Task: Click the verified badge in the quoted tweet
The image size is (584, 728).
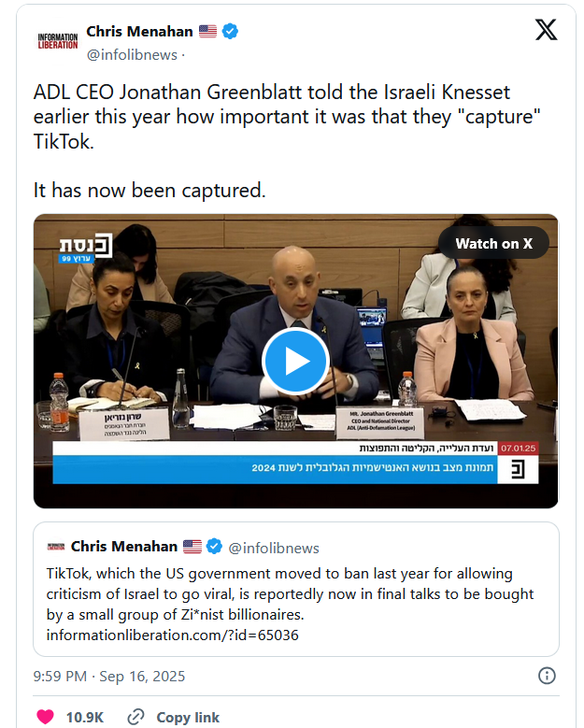Action: [x=214, y=546]
